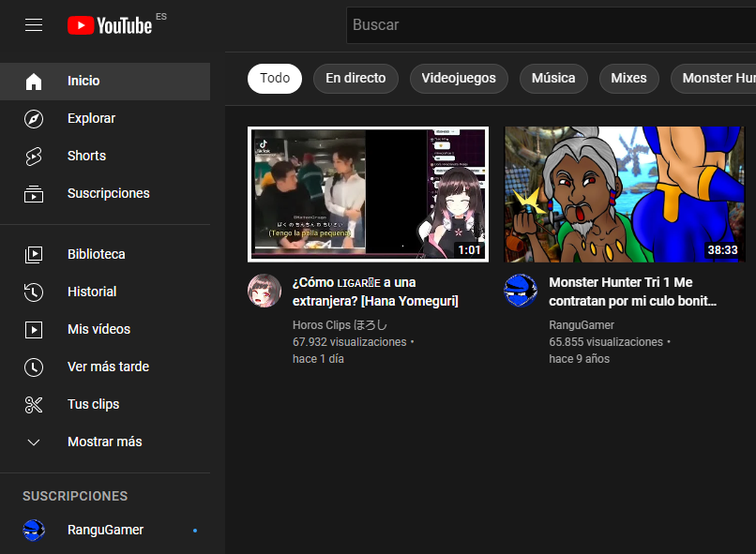The image size is (756, 554).
Task: Open Horos Clips channel name link
Action: point(340,325)
